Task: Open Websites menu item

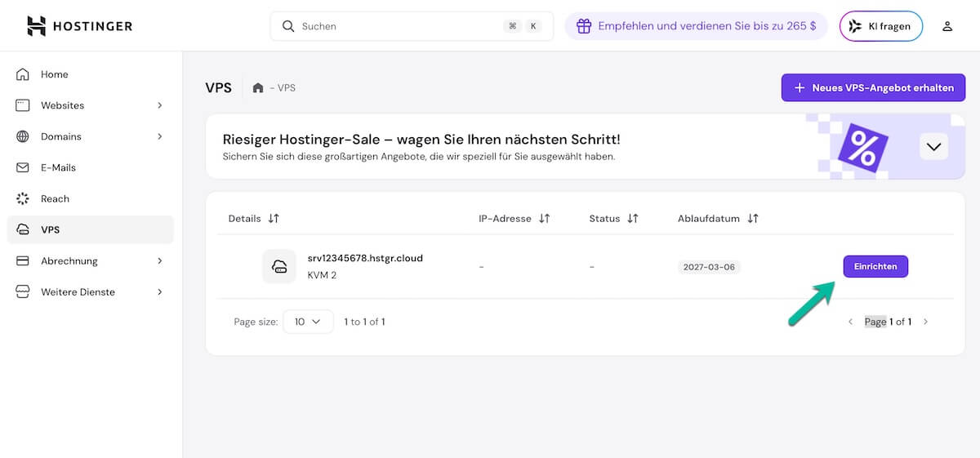Action: pyautogui.click(x=90, y=105)
